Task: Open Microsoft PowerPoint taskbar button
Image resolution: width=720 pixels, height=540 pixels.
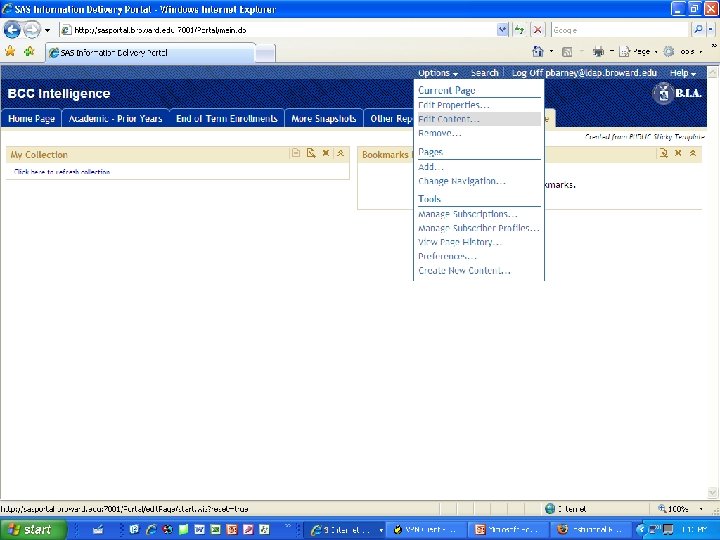Action: 509,530
